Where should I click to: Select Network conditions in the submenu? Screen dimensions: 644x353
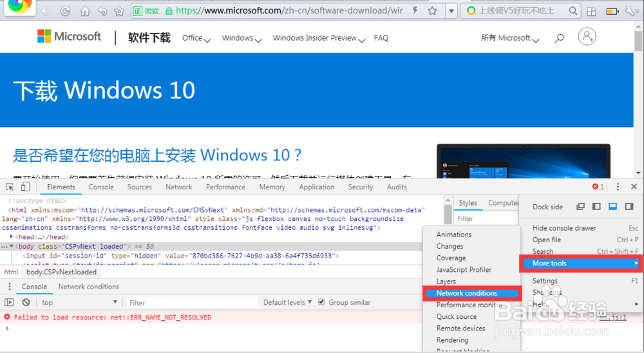[472, 293]
